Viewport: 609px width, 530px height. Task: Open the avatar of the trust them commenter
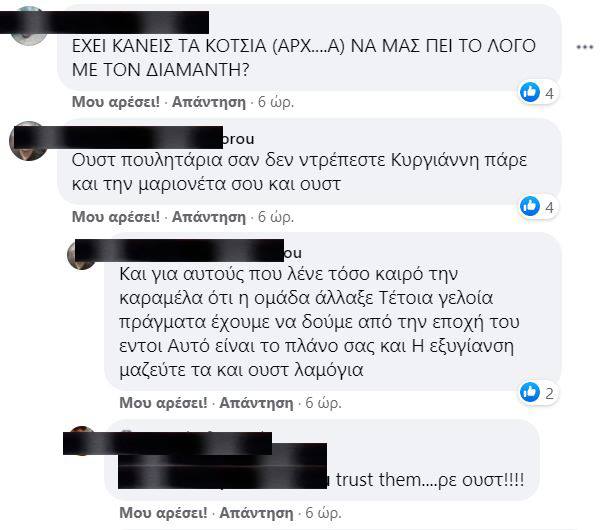[82, 440]
